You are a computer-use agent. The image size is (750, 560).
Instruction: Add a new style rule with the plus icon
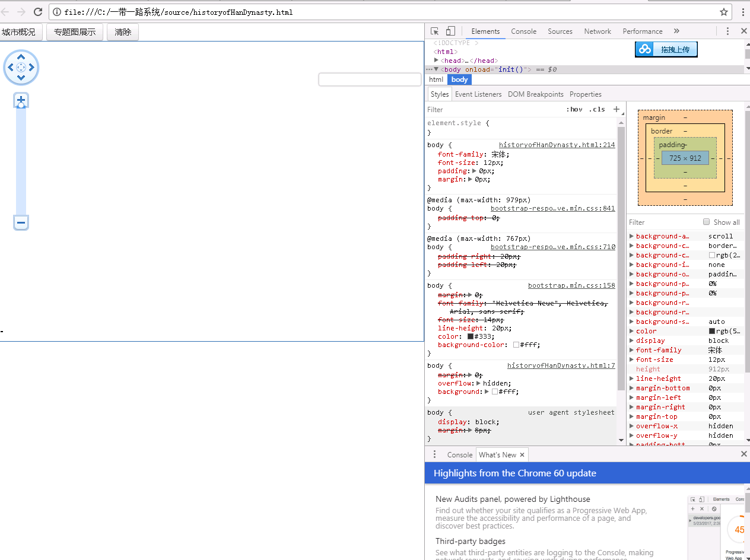616,109
